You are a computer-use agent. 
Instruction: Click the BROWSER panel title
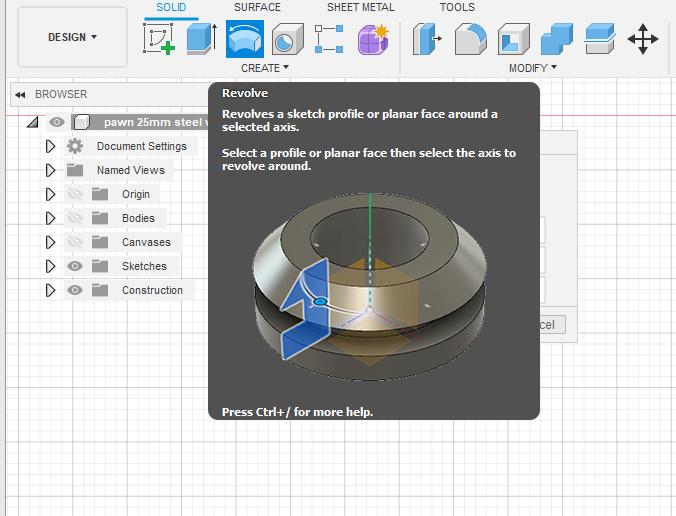[61, 94]
